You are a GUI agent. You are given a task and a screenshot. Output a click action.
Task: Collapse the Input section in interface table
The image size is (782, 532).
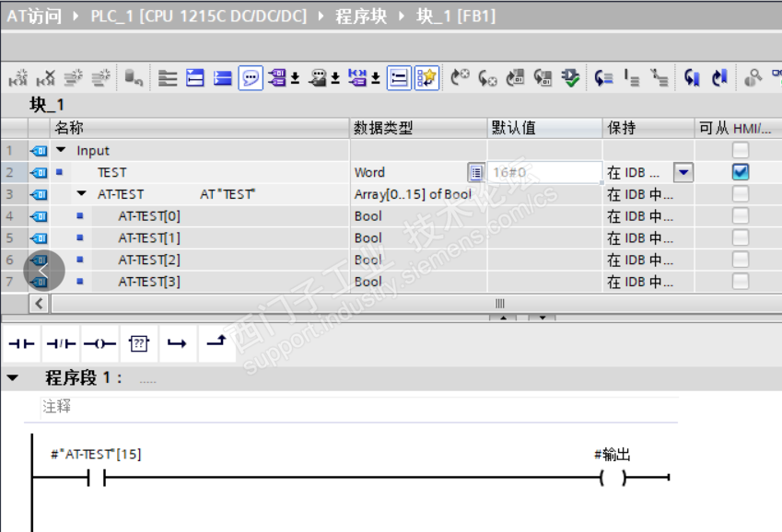coord(61,150)
